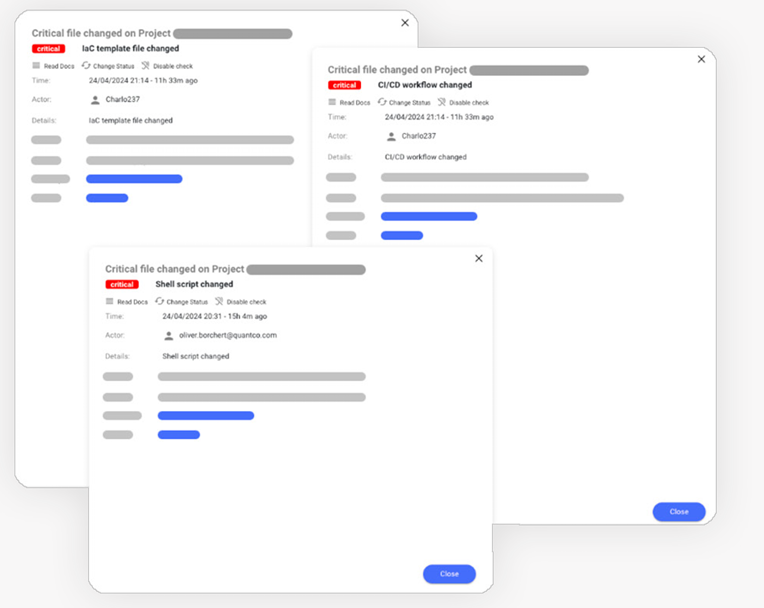Viewport: 764px width, 608px height.
Task: Dismiss IaC template dialog with X
Action: (x=405, y=22)
